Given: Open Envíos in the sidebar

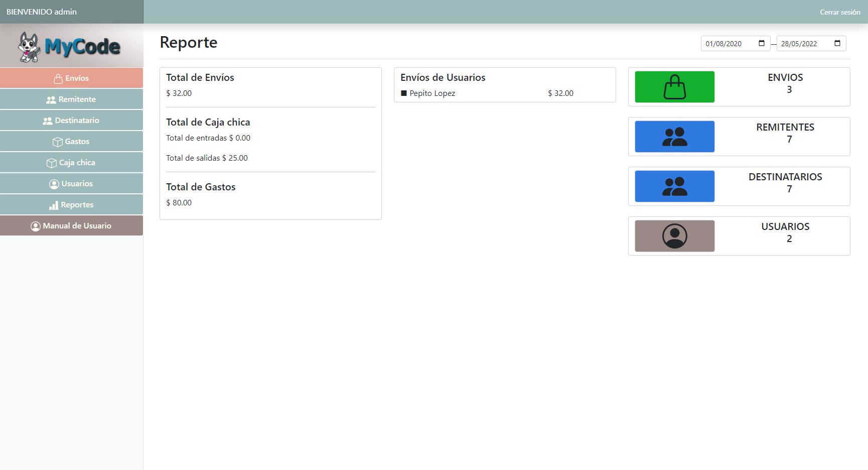Looking at the screenshot, I should [71, 78].
